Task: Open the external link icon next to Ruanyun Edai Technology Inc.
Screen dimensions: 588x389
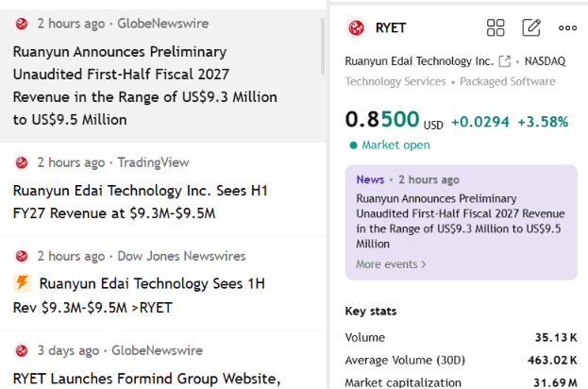Action: (505, 61)
